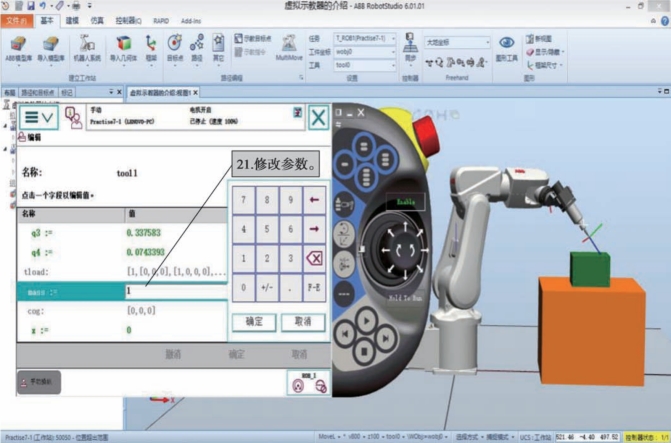This screenshot has height=443, width=671.
Task: Click the FlexPendant step backward button
Action: (x=345, y=334)
